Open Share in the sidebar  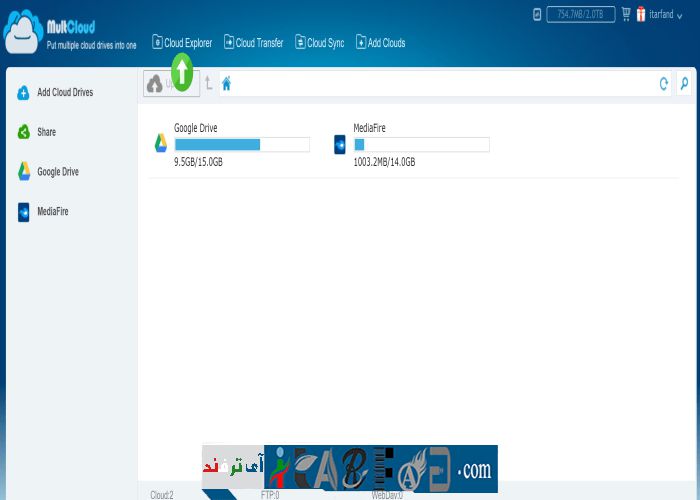[46, 132]
